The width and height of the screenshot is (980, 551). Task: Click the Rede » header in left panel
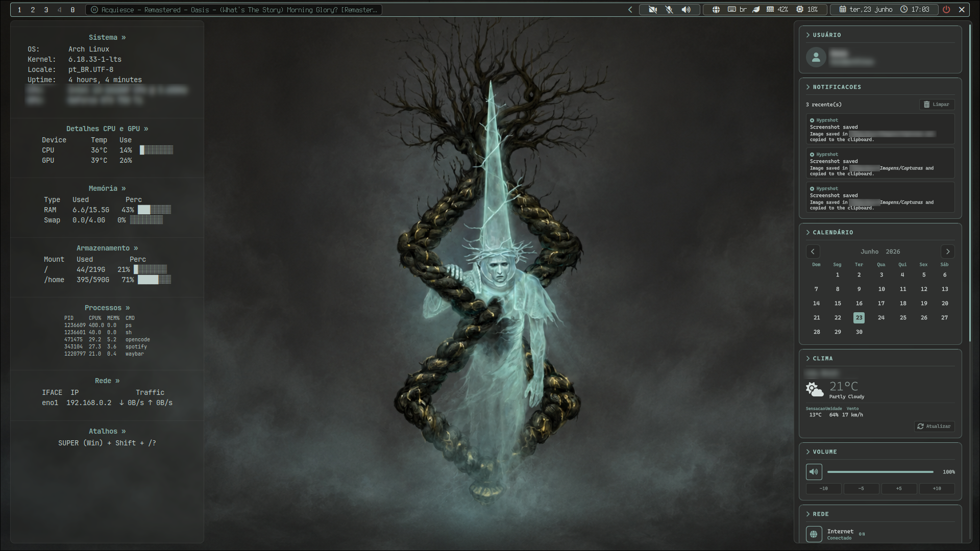107,381
